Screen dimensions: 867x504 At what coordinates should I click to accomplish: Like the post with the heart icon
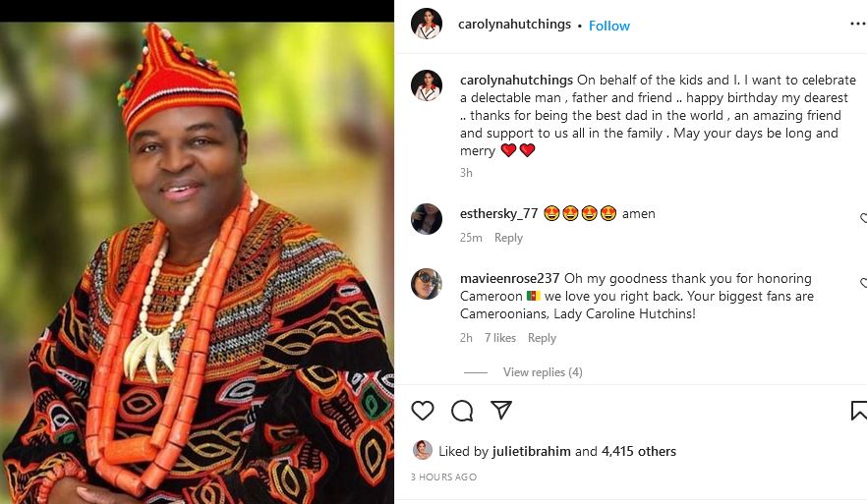point(423,411)
